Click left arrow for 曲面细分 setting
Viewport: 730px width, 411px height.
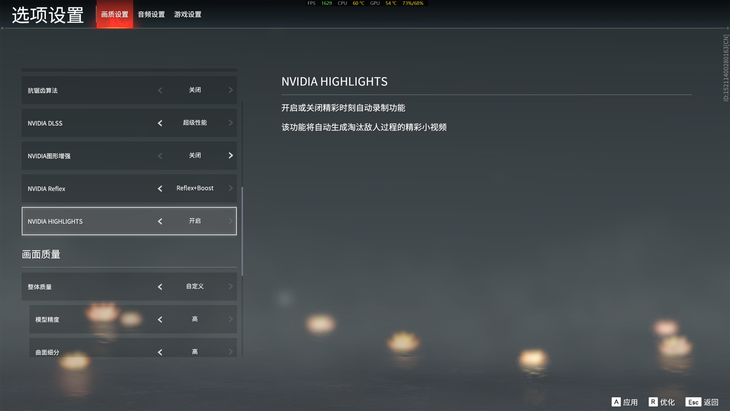pyautogui.click(x=160, y=352)
